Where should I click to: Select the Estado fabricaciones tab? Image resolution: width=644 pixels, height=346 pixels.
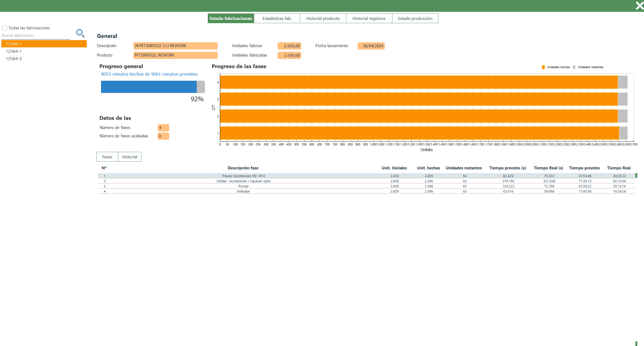pos(231,18)
